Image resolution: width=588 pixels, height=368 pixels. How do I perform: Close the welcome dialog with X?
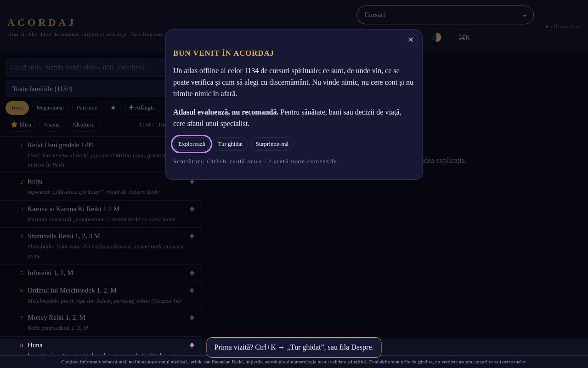(411, 40)
